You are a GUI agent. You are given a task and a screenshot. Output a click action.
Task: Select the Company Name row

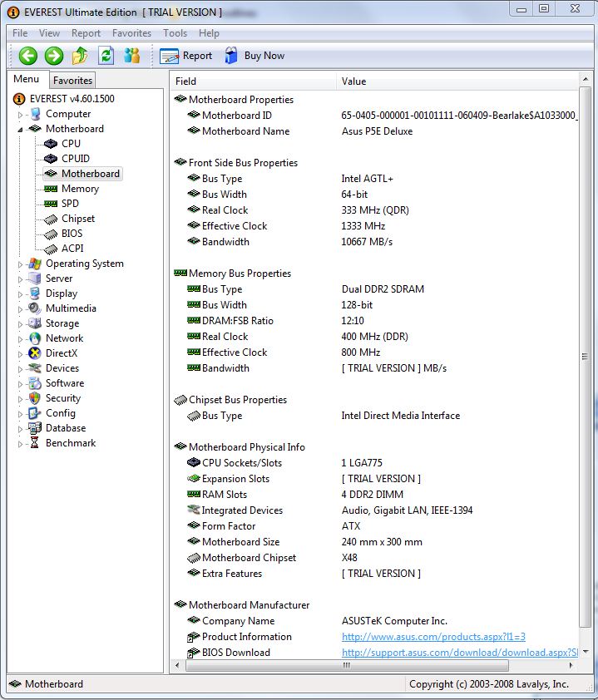pyautogui.click(x=374, y=621)
